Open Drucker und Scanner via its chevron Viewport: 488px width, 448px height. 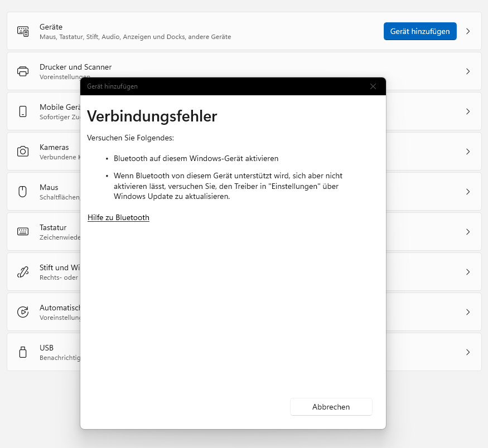[468, 71]
